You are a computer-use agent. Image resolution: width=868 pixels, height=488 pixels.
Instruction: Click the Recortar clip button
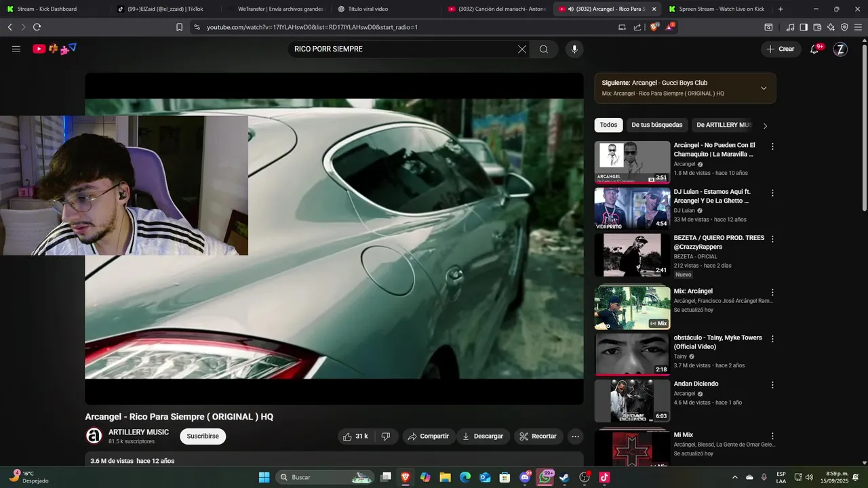[x=538, y=436]
